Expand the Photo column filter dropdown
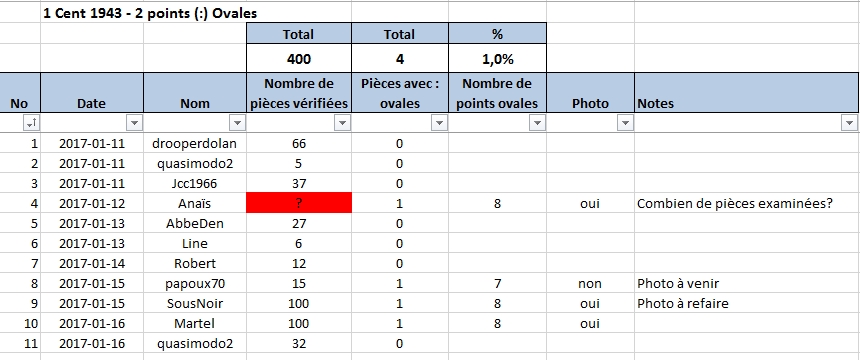Image resolution: width=860 pixels, height=360 pixels. point(625,124)
